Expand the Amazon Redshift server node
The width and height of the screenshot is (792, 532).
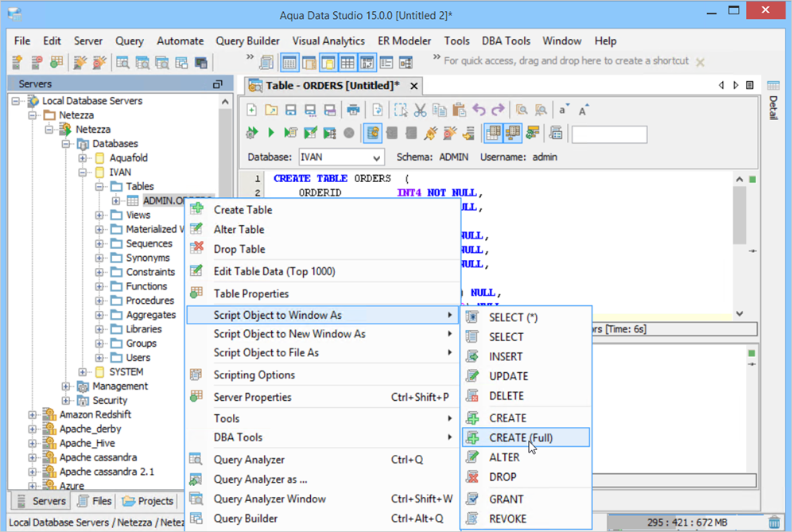coord(33,415)
